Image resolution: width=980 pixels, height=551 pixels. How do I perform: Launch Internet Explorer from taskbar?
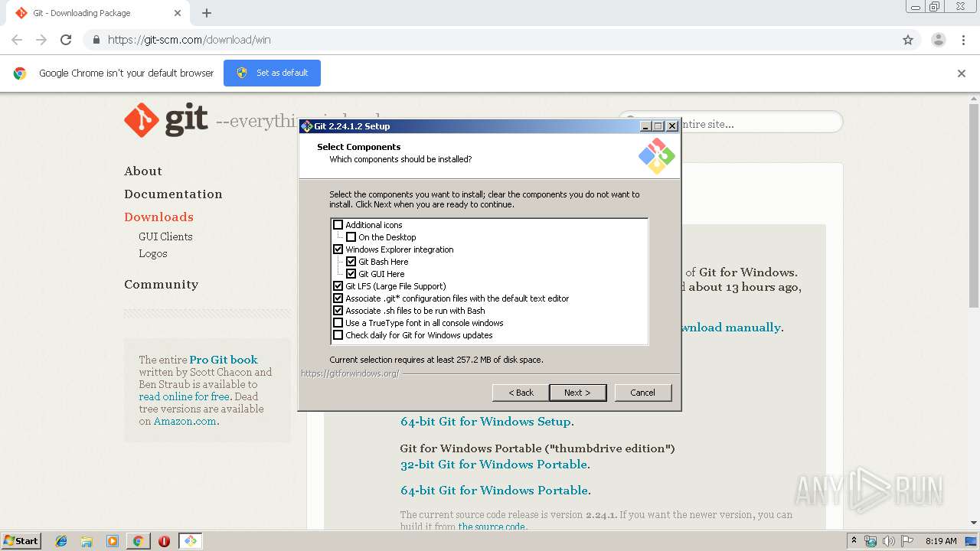(61, 541)
